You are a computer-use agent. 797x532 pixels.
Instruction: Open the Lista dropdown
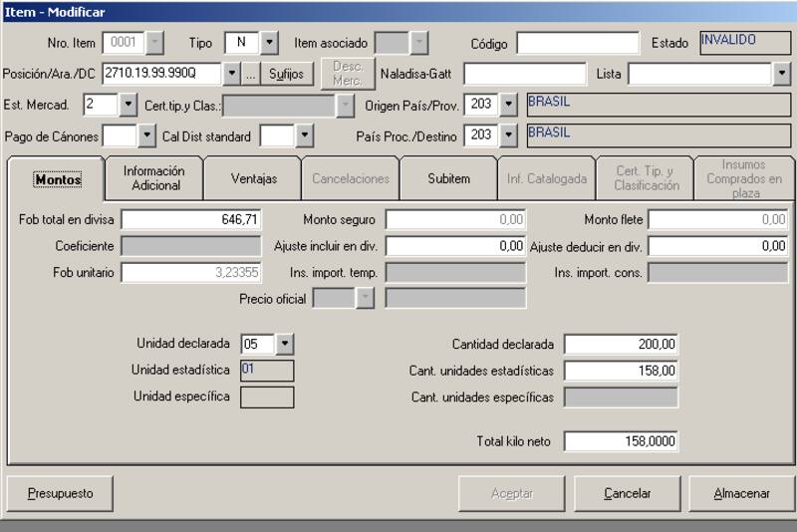[781, 74]
